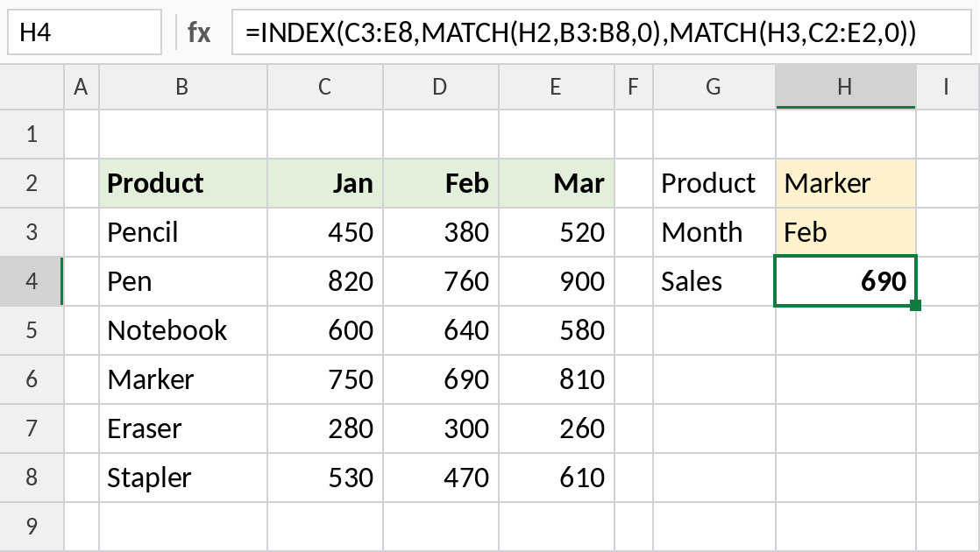Click Pen's Jan value 820
Screen dimensions: 980x552
coord(325,281)
